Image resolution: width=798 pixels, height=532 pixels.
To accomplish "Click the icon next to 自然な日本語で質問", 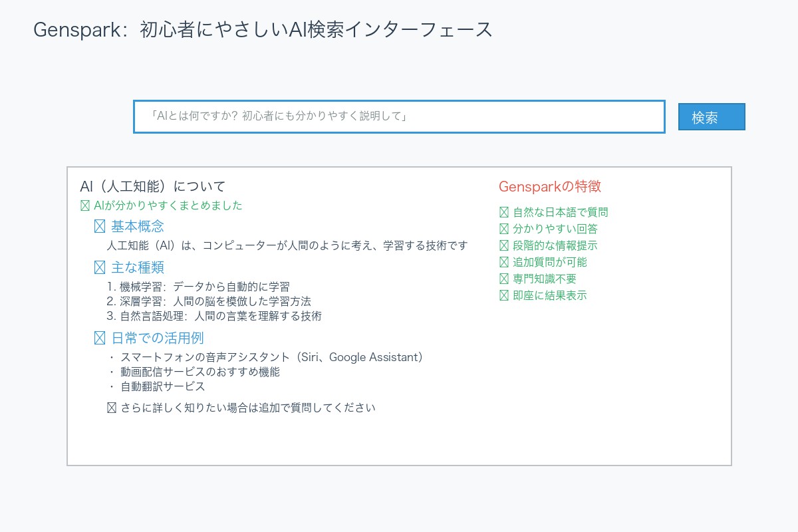I will tap(503, 213).
